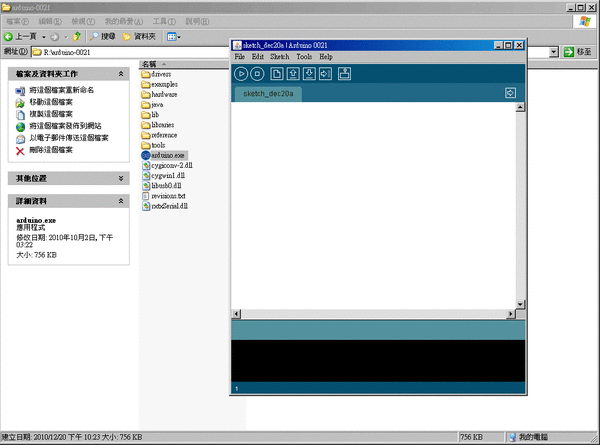The width and height of the screenshot is (600, 445).
Task: Click the Name (名稱) column header
Action: coord(184,64)
